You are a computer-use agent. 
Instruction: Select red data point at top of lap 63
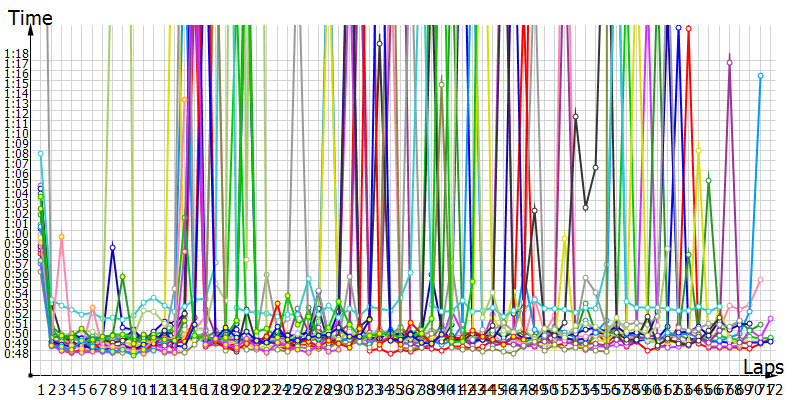(x=688, y=28)
